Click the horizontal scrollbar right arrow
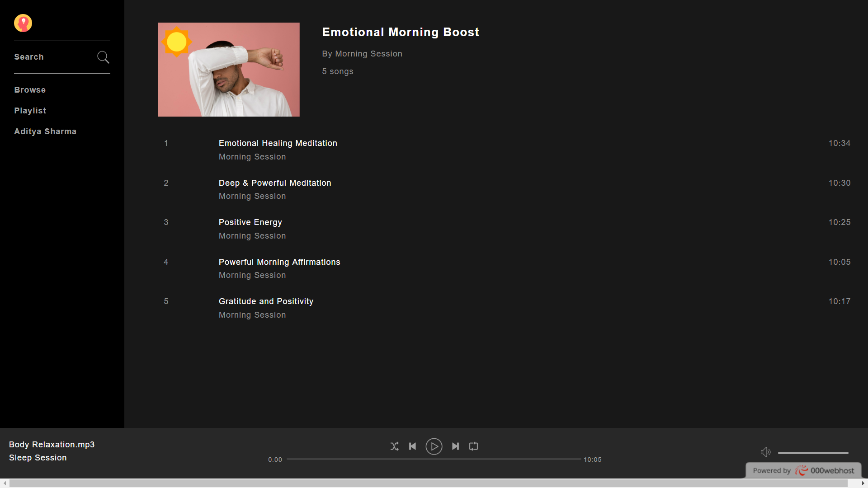The width and height of the screenshot is (868, 488). [863, 483]
